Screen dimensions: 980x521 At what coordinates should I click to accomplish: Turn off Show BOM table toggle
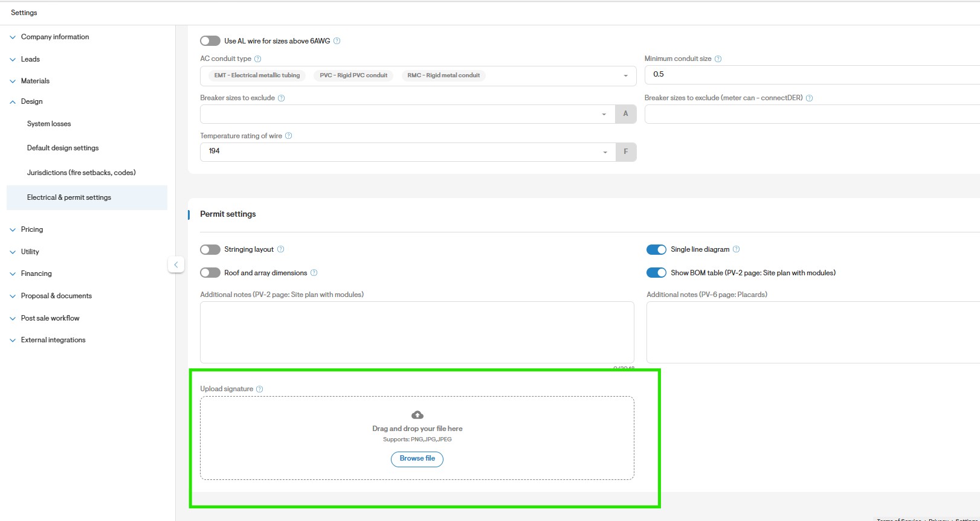[x=657, y=273]
